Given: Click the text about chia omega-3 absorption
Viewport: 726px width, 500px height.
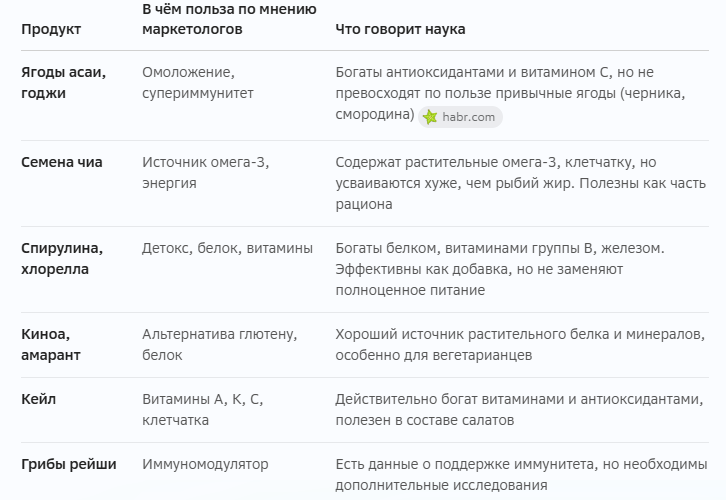Looking at the screenshot, I should [x=520, y=183].
